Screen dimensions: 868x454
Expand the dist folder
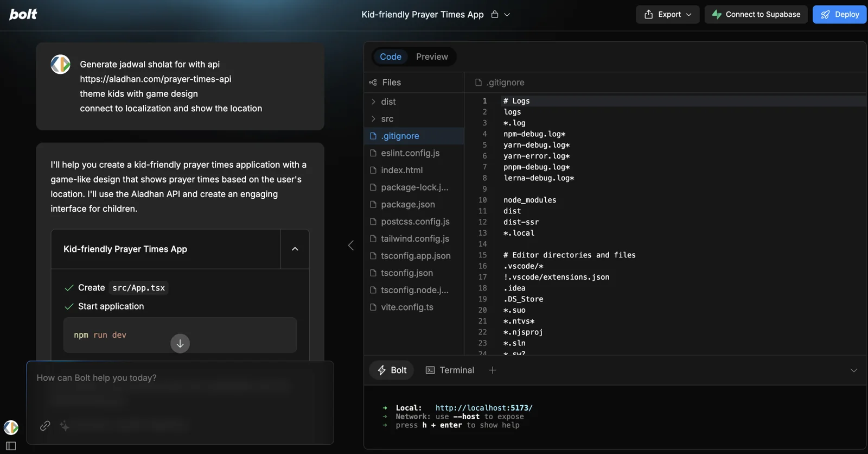pos(388,102)
